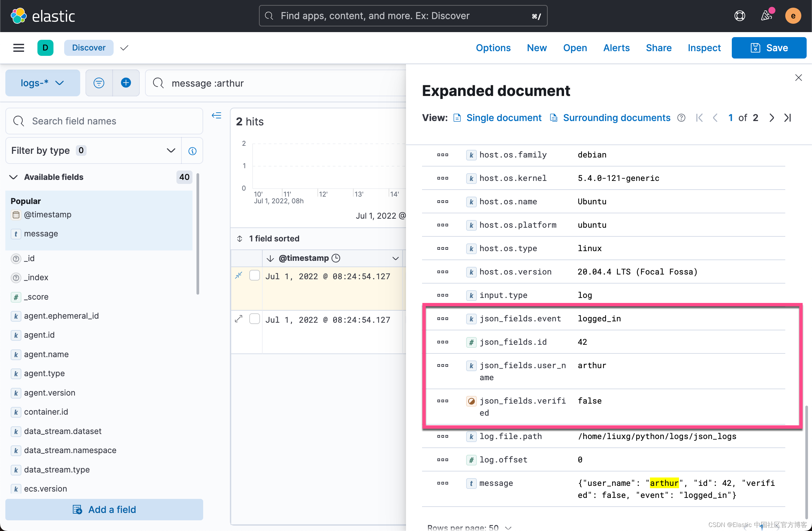The image size is (812, 531).
Task: Click the help icon beside Surrounding documents
Action: (x=681, y=118)
